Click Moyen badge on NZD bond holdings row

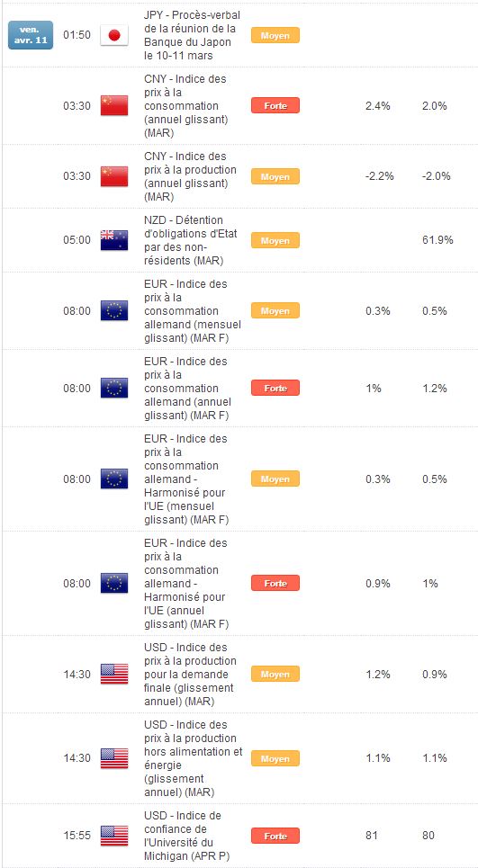[x=275, y=239]
